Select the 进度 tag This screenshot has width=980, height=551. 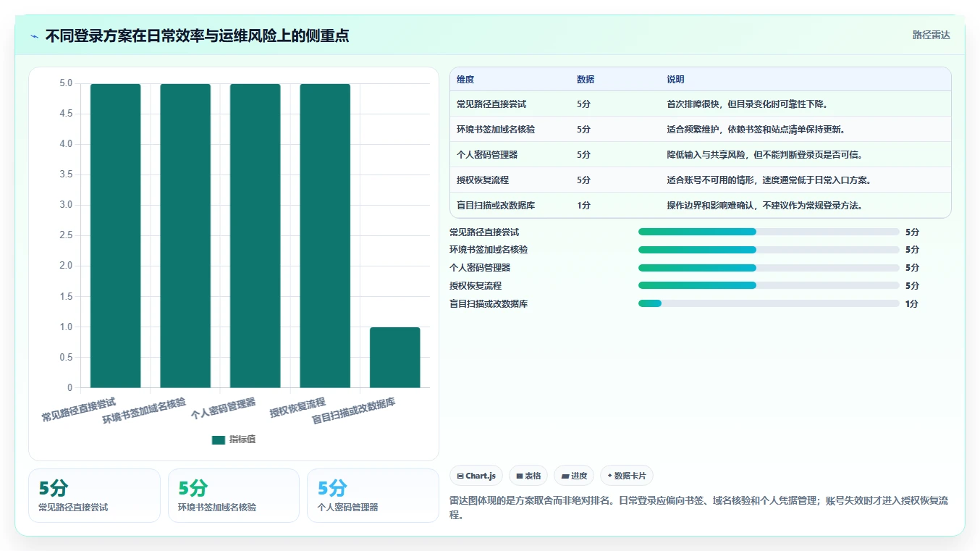click(574, 476)
